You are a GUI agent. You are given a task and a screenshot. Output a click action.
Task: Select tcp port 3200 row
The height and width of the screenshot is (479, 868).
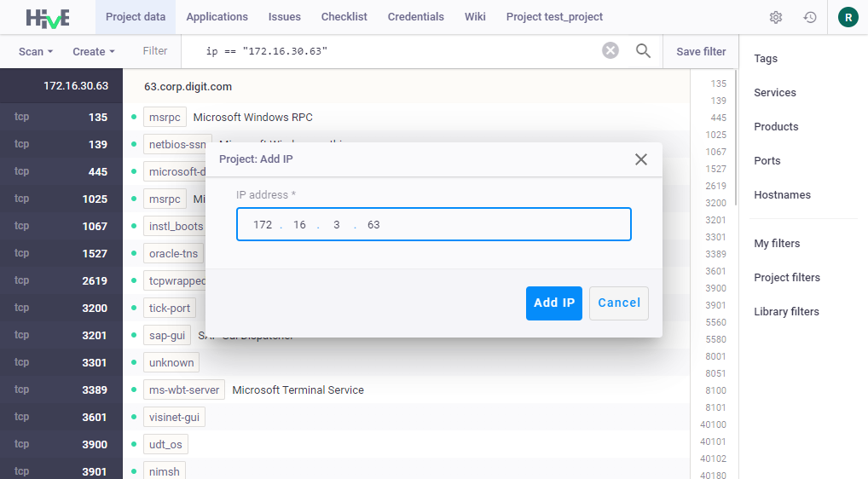click(61, 308)
